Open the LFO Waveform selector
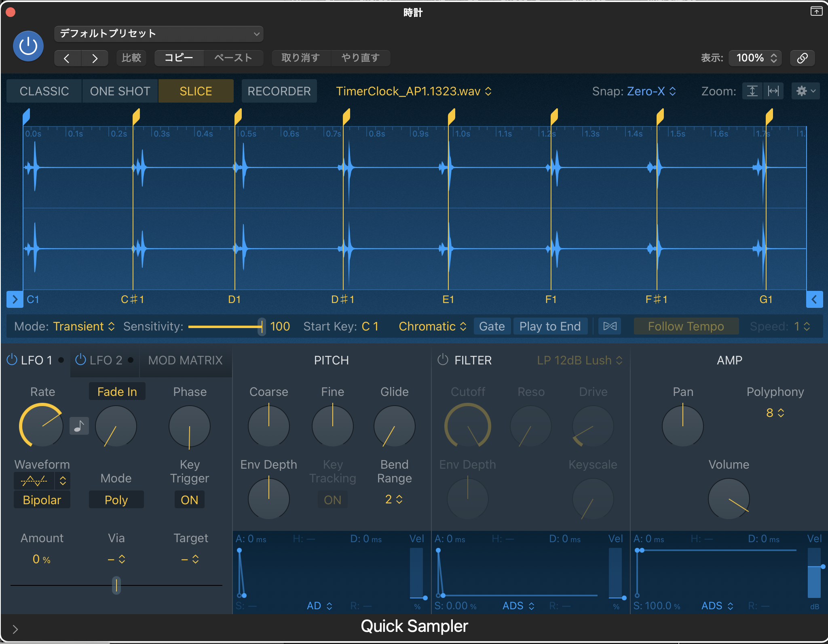 pos(42,480)
